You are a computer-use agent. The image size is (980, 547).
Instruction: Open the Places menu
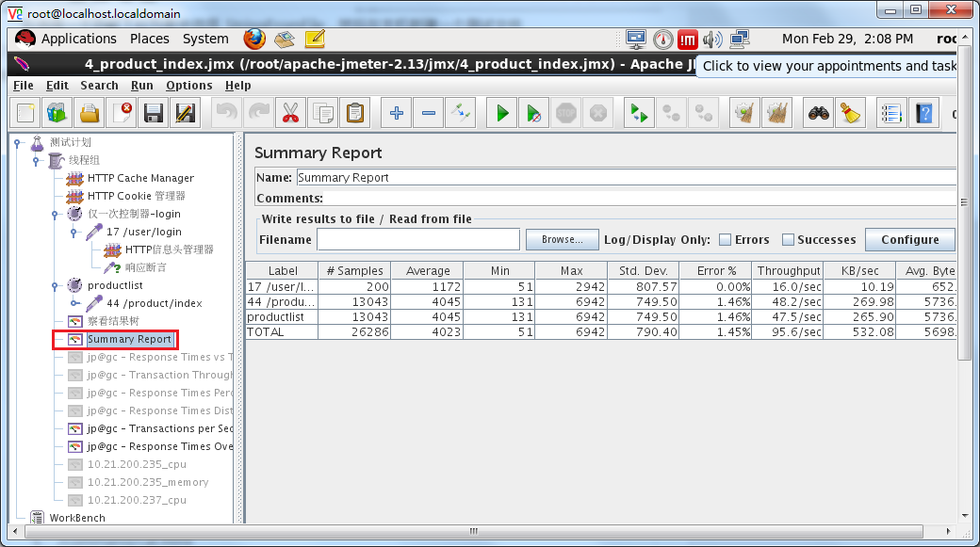[150, 39]
